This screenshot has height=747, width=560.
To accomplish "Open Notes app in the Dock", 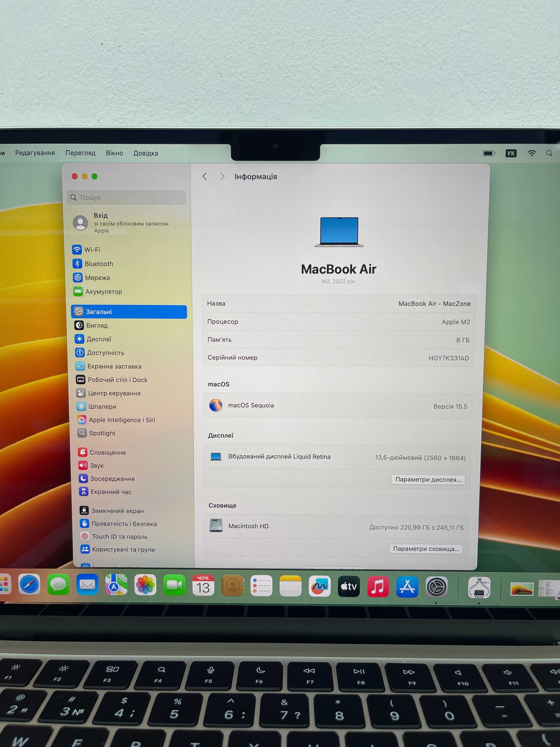I will coord(291,586).
